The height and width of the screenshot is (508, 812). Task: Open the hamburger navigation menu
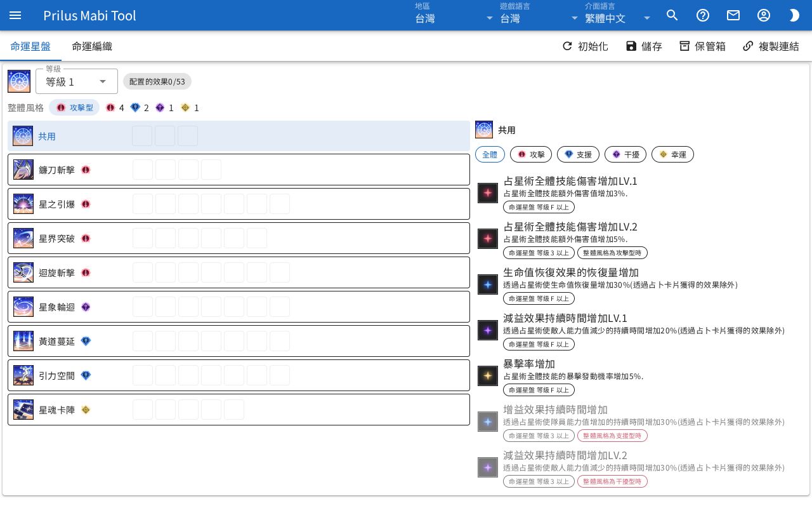pyautogui.click(x=15, y=15)
